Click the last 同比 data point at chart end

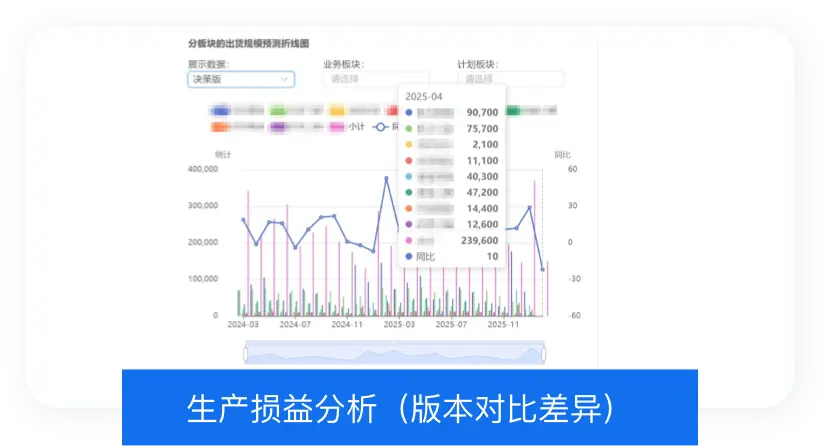point(543,269)
